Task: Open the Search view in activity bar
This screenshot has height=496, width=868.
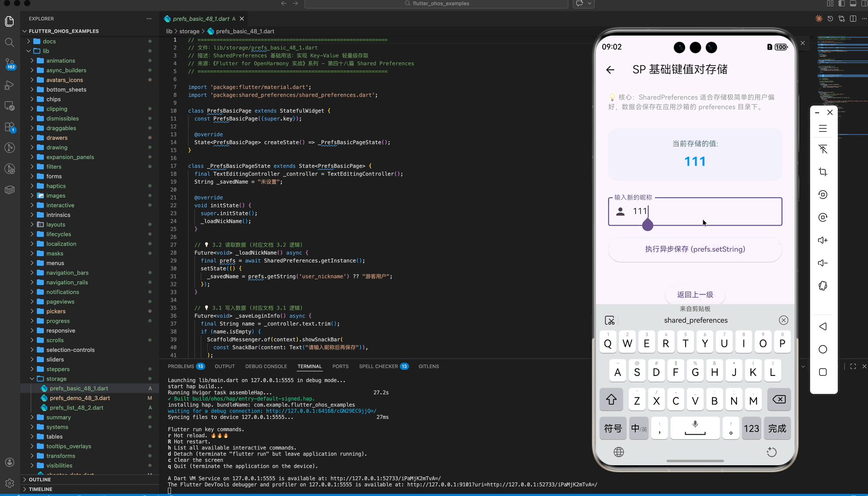Action: [x=9, y=43]
